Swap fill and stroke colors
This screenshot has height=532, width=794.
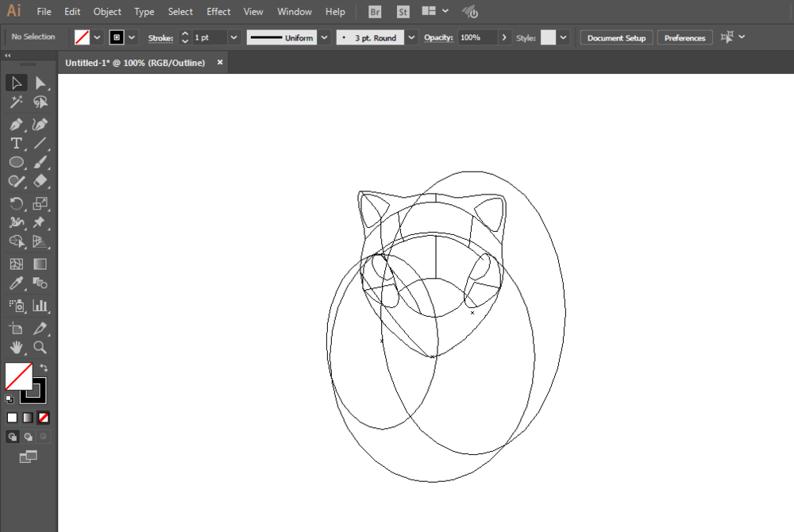[44, 368]
